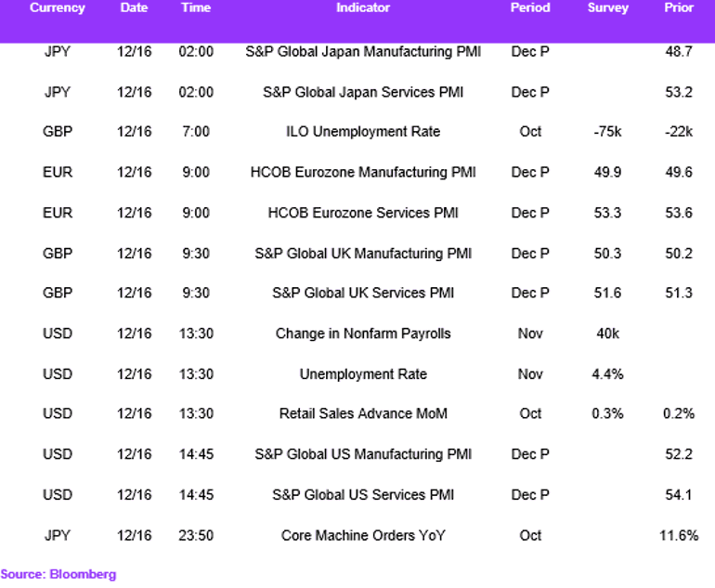The height and width of the screenshot is (588, 715).
Task: Click S&P Global US Manufacturing PMI
Action: (x=363, y=454)
